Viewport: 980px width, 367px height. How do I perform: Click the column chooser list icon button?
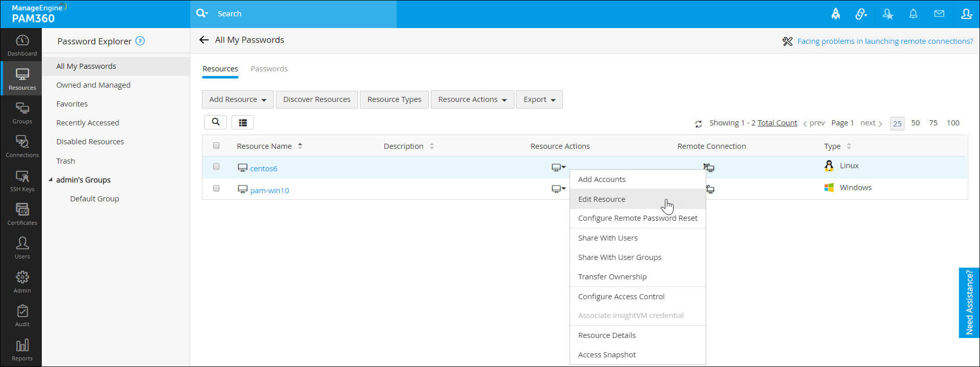243,122
